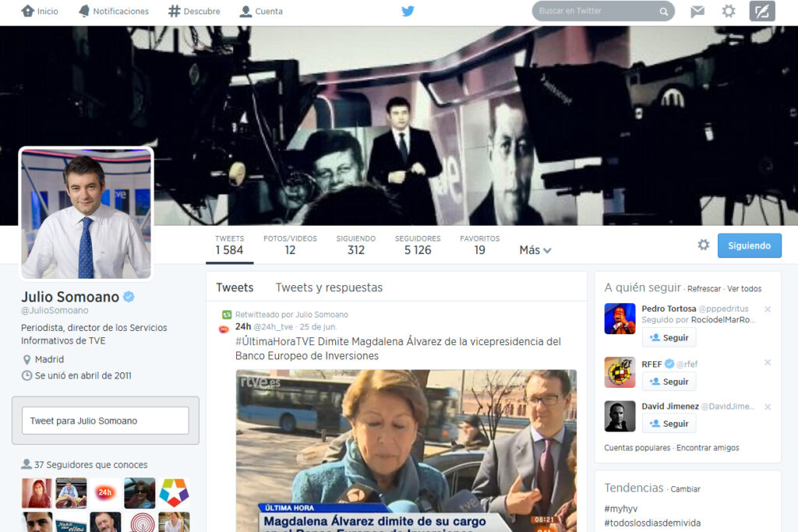Switch to Tweets y respuestas tab

pos(329,287)
